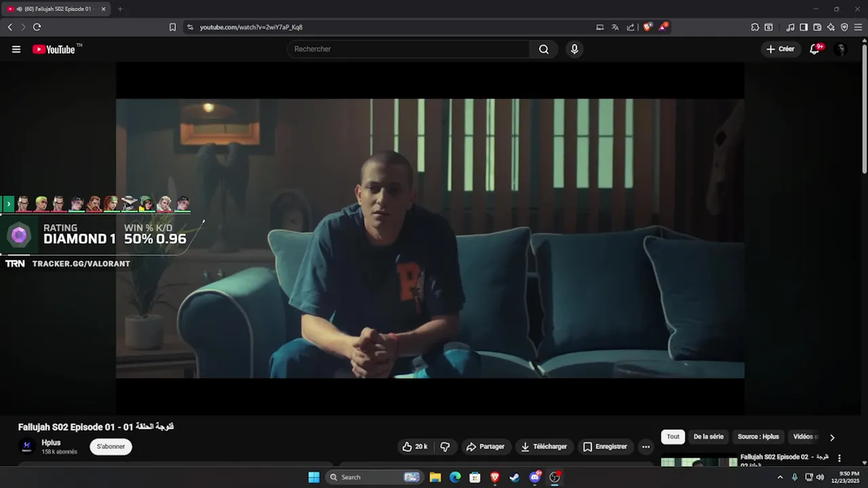Select the Vidéos filter chip
The width and height of the screenshot is (868, 488).
pos(805,437)
